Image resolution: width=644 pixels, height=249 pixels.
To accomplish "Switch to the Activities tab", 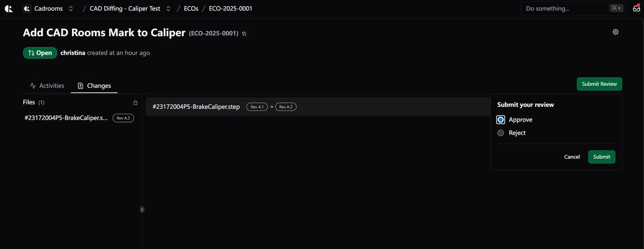I will coord(47,86).
